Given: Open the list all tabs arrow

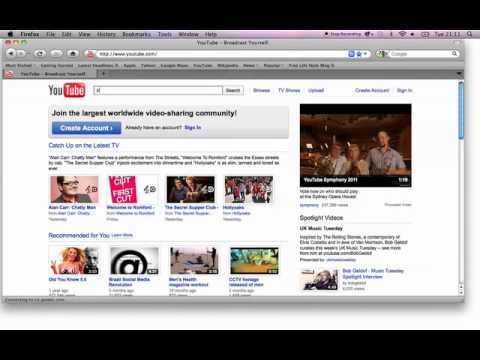Looking at the screenshot, I should coord(459,74).
